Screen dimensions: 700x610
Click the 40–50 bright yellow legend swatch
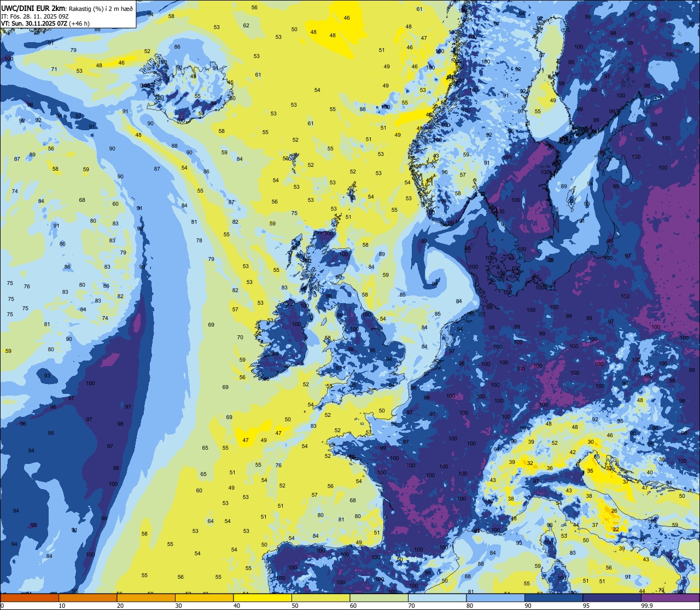[262, 597]
